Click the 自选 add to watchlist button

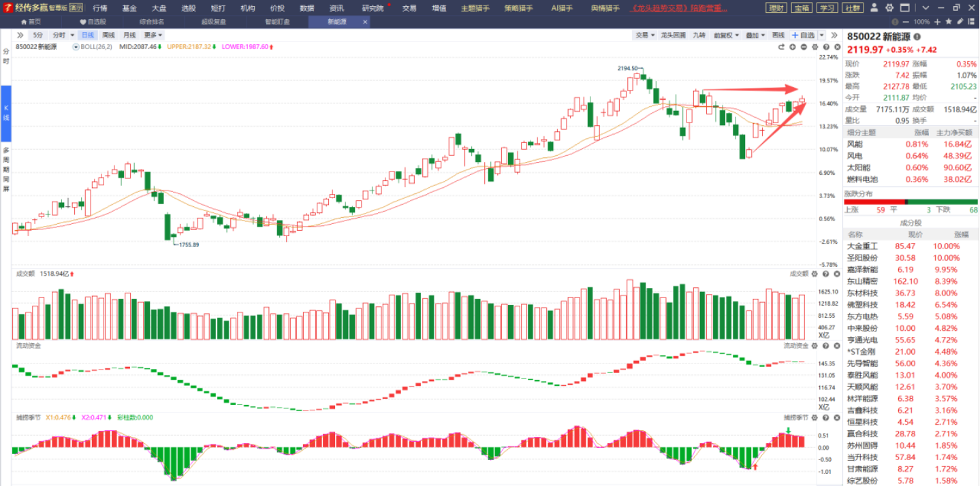[803, 35]
